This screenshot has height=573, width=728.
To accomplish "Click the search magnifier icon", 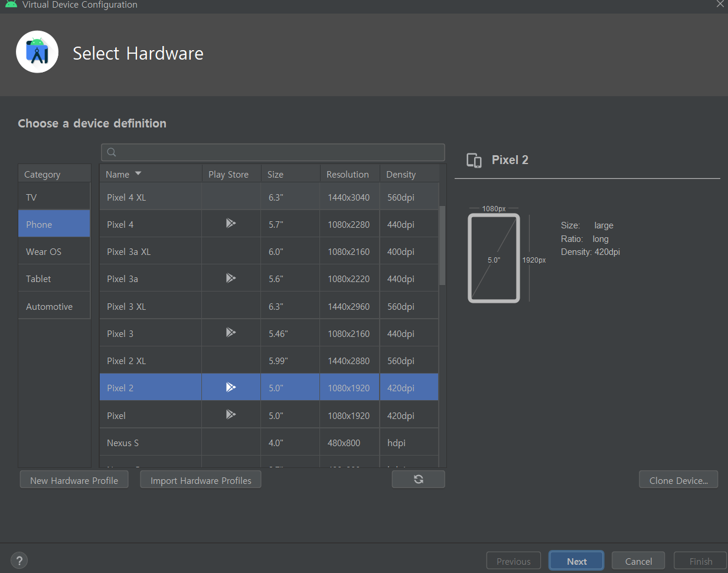I will 112,152.
